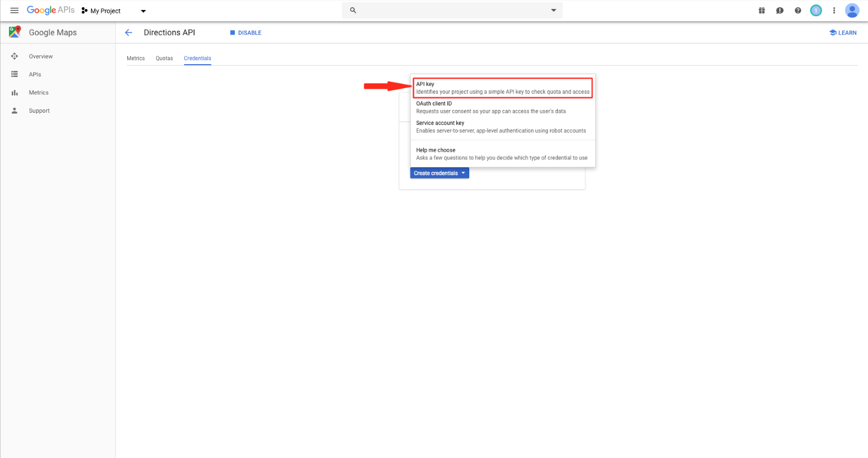Click the Directions API page title
868x458 pixels.
170,32
